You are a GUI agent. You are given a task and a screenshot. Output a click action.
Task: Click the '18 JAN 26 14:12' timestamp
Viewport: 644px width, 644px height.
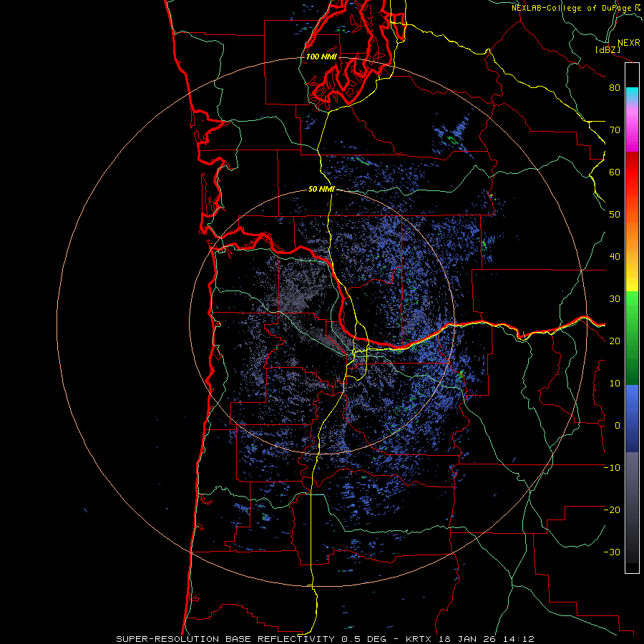[x=487, y=639]
